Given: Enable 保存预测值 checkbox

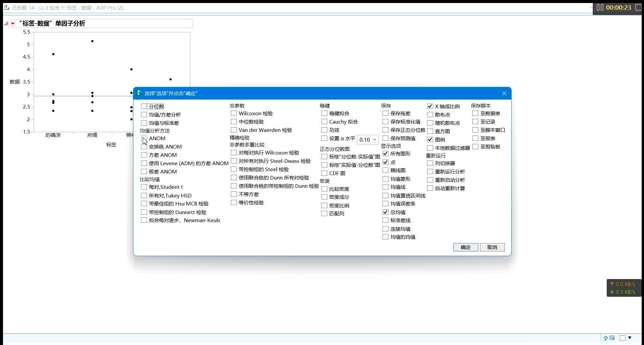Looking at the screenshot, I should tap(386, 138).
